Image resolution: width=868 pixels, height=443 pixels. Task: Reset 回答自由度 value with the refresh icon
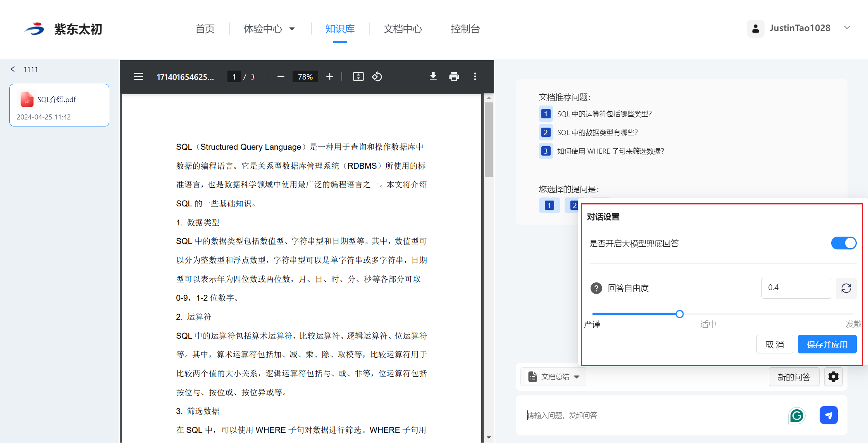[846, 288]
